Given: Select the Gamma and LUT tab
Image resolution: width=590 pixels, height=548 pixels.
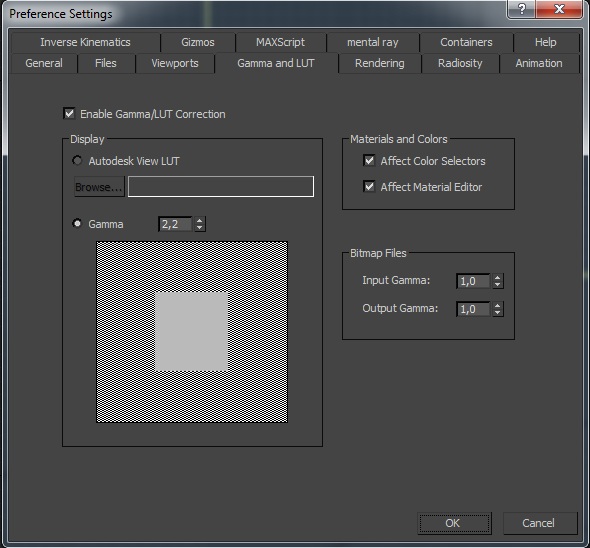Looking at the screenshot, I should coord(276,63).
